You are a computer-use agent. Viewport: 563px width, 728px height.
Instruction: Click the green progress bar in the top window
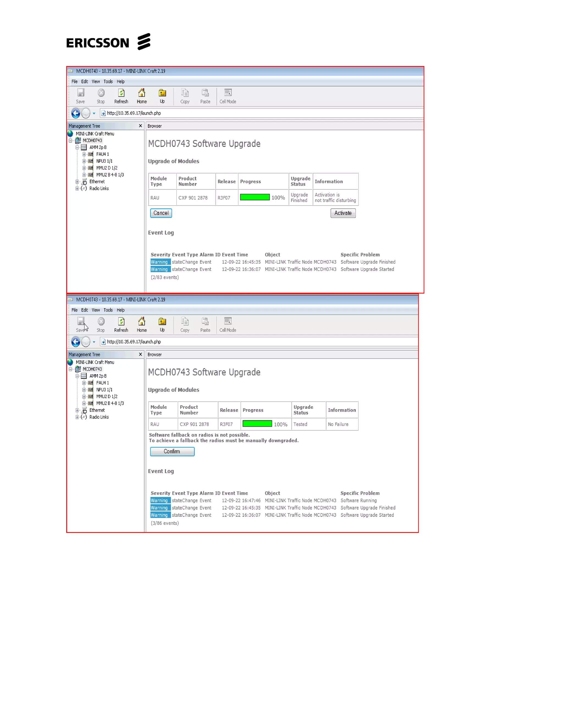tap(255, 197)
